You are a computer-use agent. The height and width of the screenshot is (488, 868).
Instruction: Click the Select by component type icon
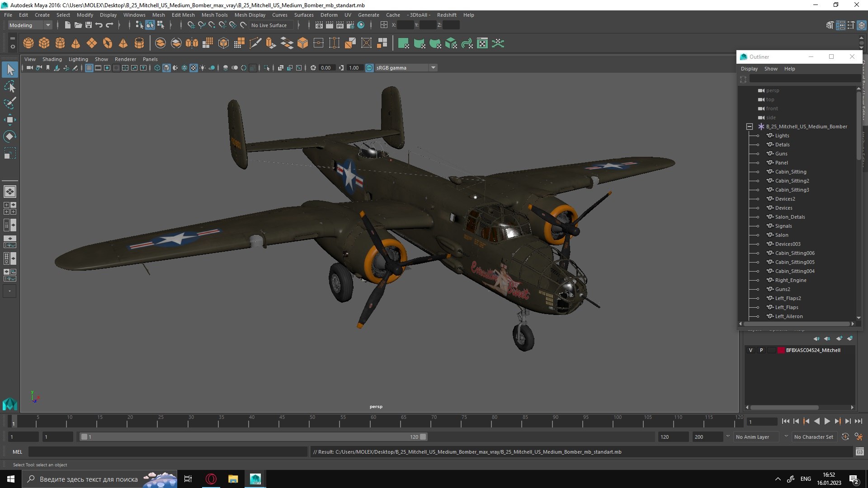(160, 25)
